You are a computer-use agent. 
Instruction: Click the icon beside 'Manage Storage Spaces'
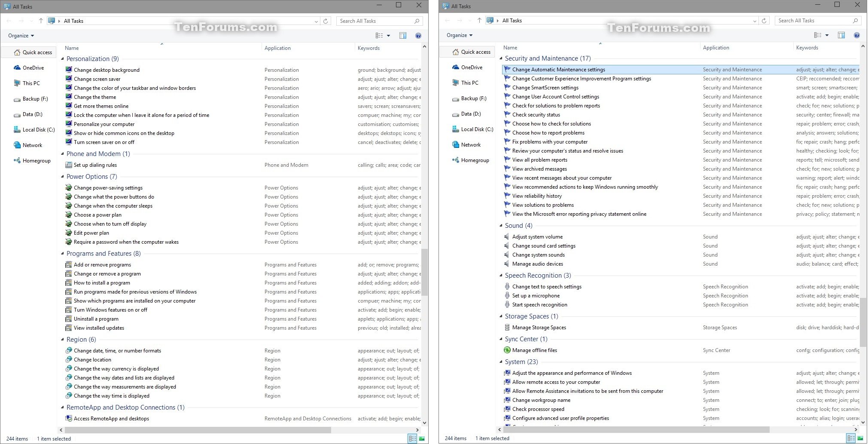[507, 327]
